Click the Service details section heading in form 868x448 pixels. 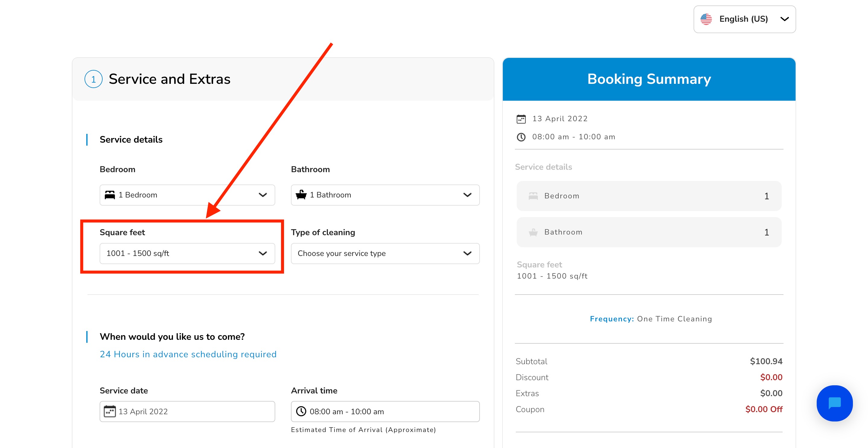pyautogui.click(x=131, y=140)
